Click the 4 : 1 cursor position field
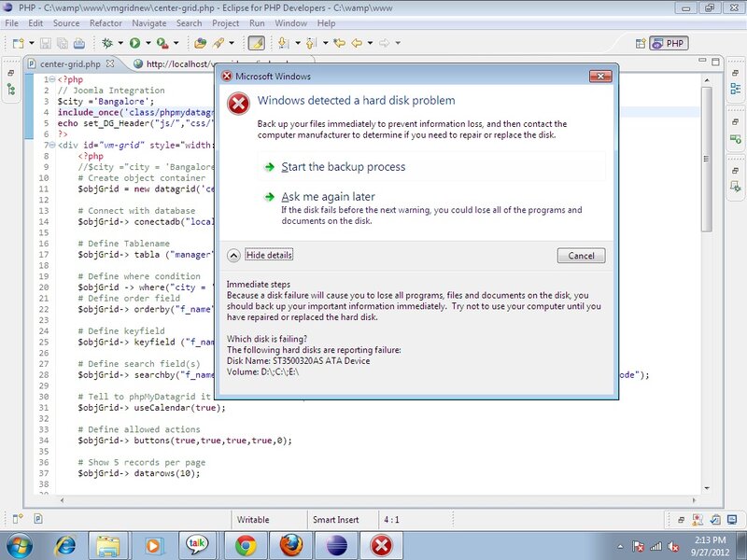The image size is (747, 560). [391, 520]
